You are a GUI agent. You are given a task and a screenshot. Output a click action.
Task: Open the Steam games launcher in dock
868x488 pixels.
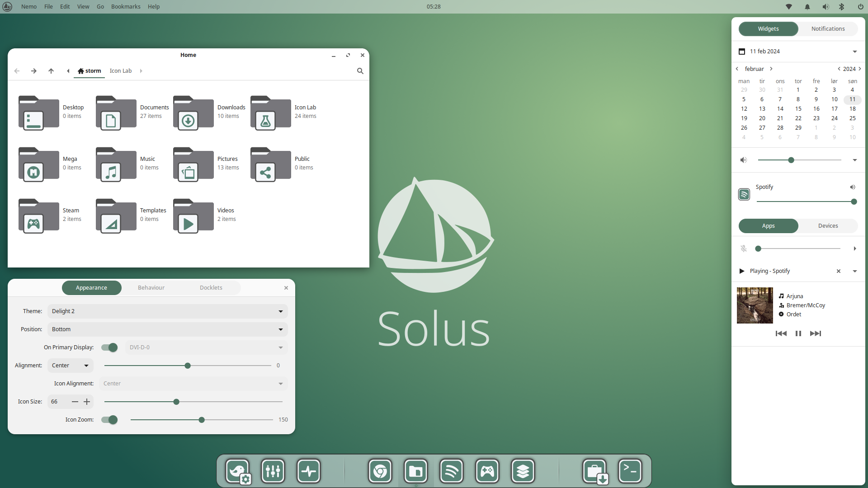click(487, 471)
